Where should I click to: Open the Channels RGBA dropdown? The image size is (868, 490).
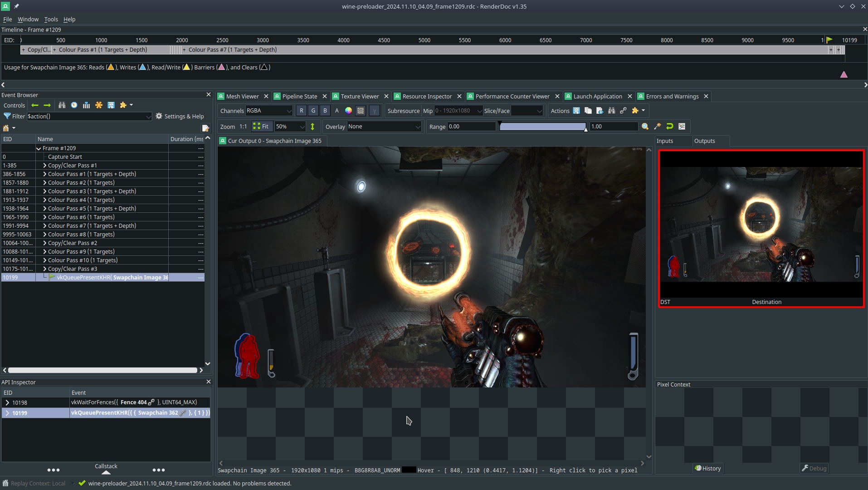click(269, 111)
